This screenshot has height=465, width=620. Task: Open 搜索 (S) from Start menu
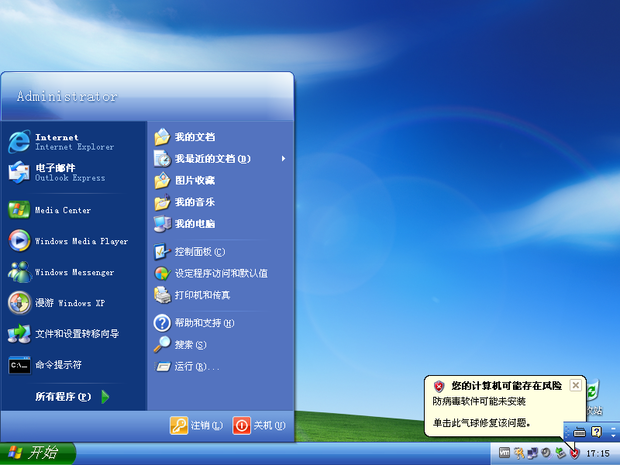click(x=220, y=345)
